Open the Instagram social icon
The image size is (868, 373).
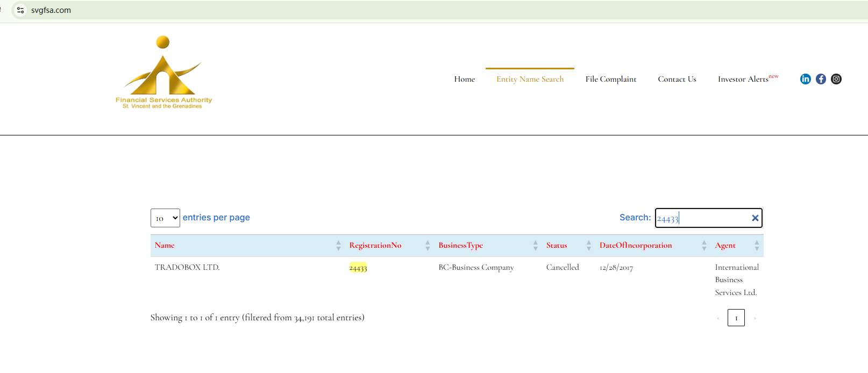(836, 79)
